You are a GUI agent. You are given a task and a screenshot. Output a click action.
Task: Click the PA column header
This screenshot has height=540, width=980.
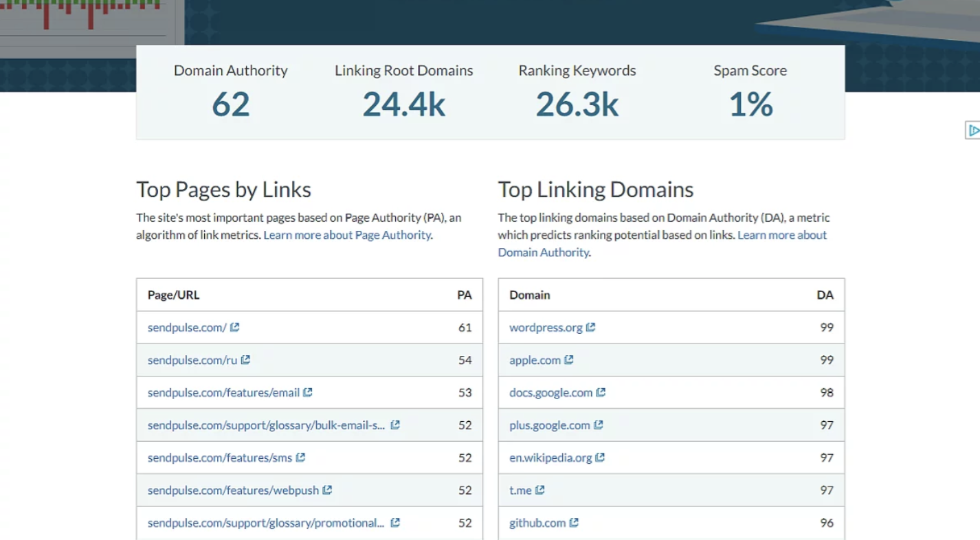pos(465,295)
